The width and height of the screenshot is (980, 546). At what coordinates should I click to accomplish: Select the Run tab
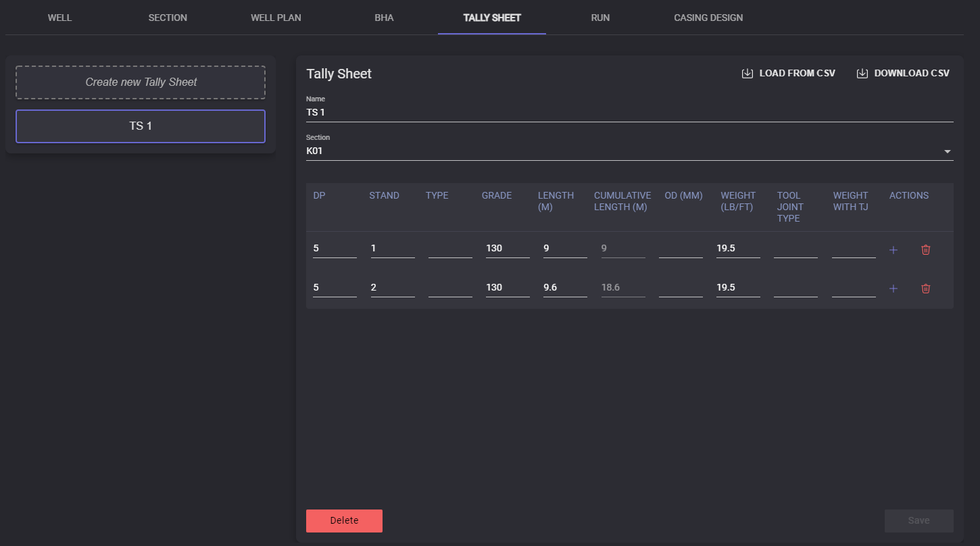click(x=599, y=18)
